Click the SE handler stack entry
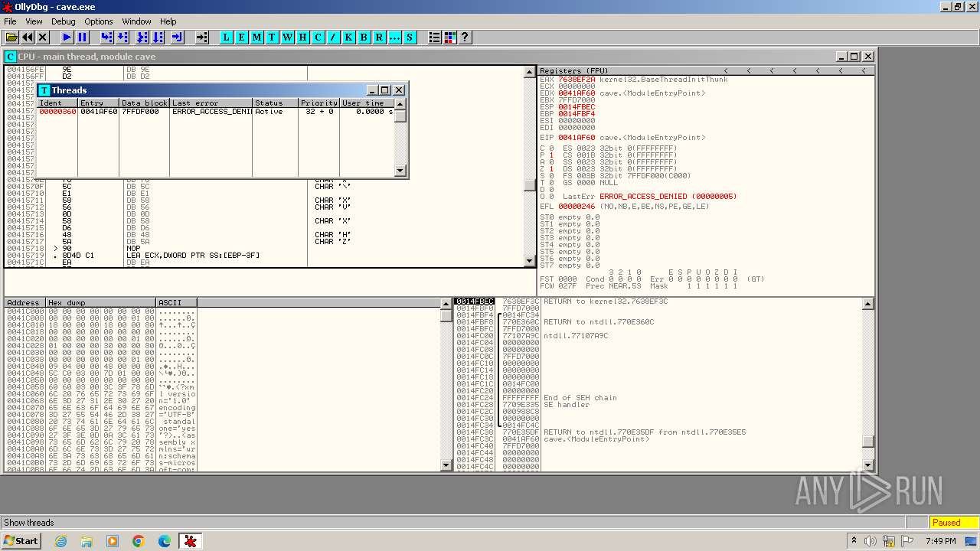980x551 pixels. tap(567, 405)
